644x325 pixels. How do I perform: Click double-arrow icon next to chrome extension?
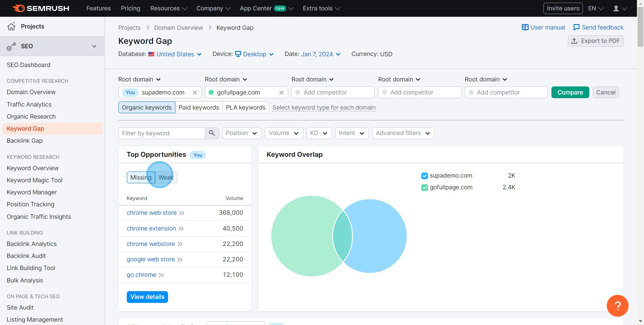(x=181, y=229)
